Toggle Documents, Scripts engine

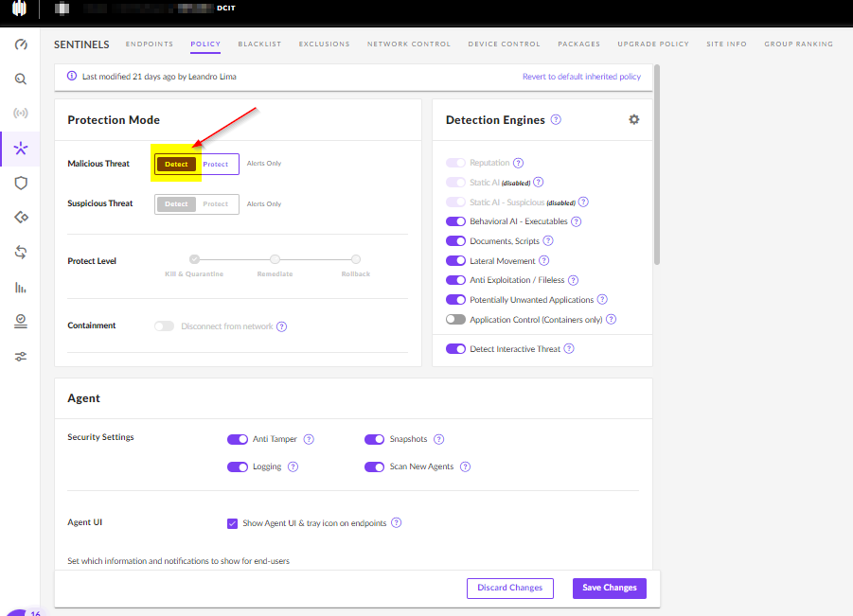(455, 241)
